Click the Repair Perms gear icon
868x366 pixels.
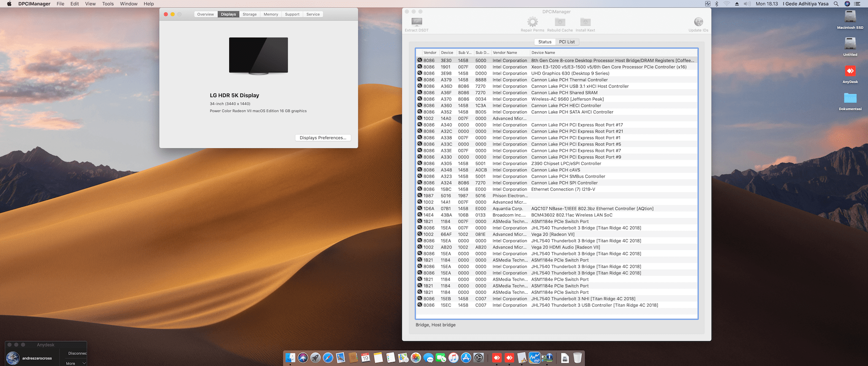(533, 22)
